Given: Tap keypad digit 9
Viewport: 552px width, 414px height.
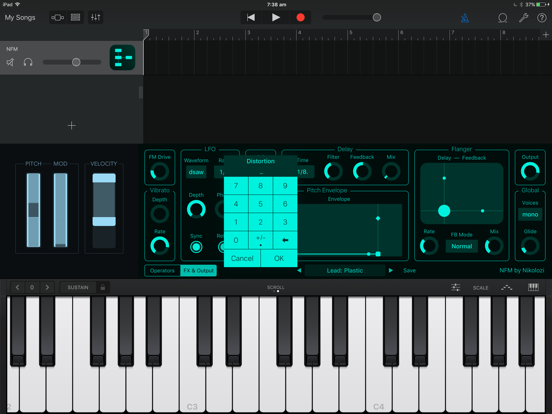Looking at the screenshot, I should pos(285,186).
